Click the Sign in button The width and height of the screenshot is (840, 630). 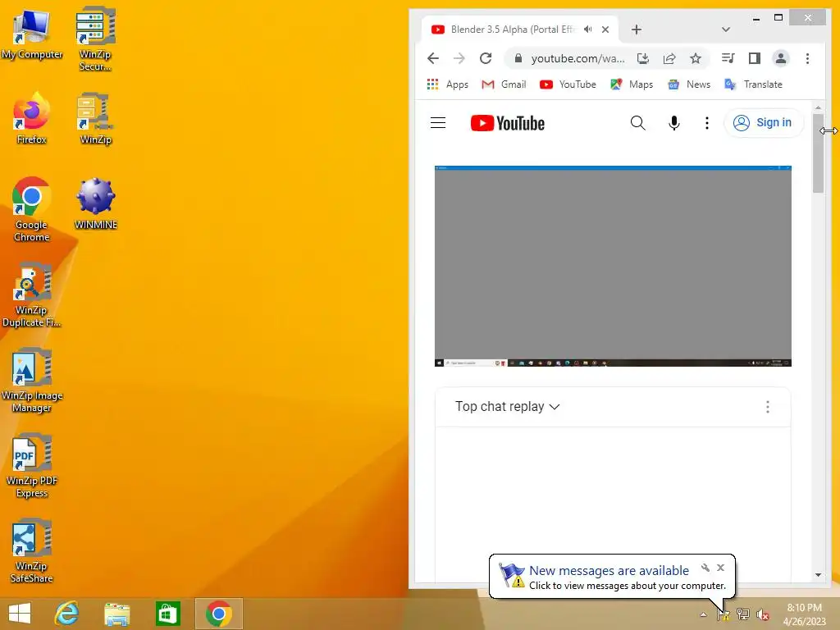[764, 123]
